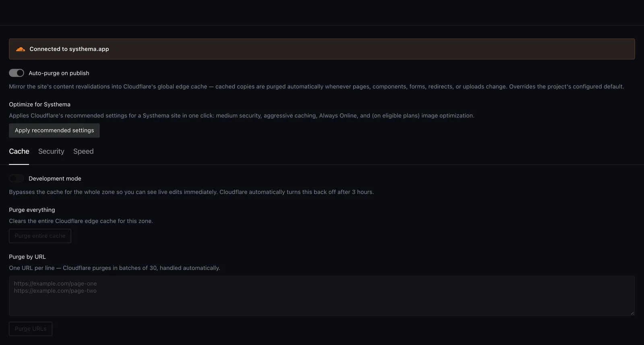Toggle the Auto-purge on publish switch

17,73
